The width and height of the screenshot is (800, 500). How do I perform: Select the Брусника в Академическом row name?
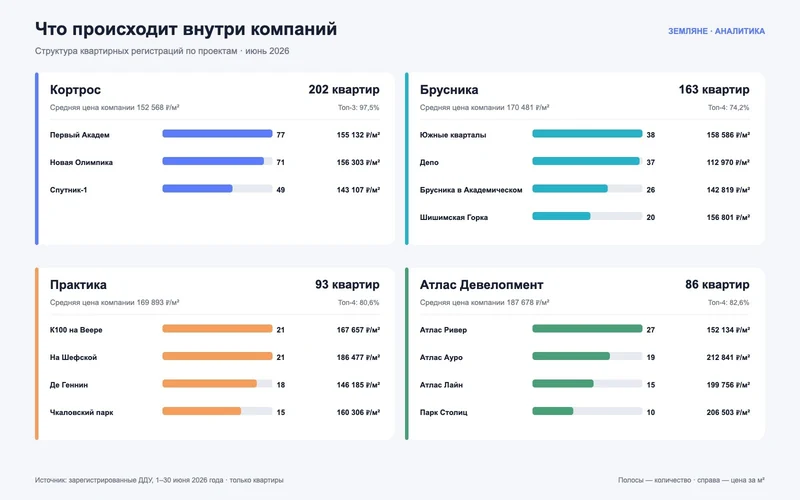471,190
